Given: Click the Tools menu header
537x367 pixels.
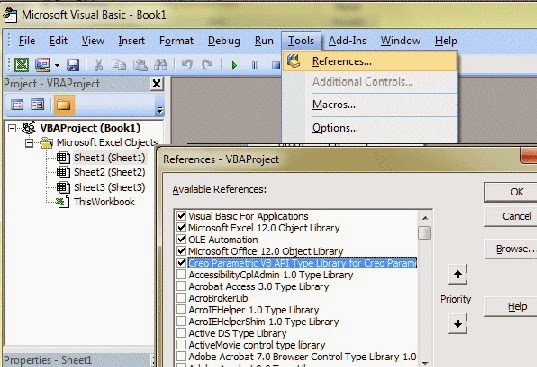Looking at the screenshot, I should click(301, 41).
